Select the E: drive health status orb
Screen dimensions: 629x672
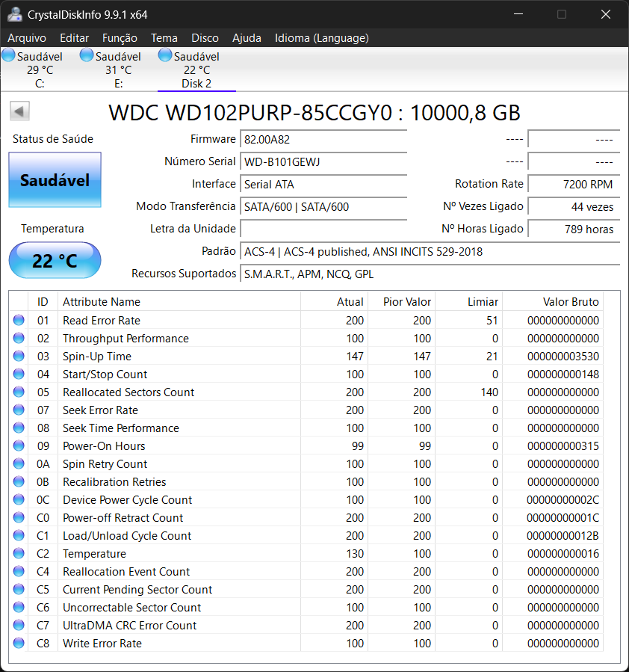tap(87, 55)
